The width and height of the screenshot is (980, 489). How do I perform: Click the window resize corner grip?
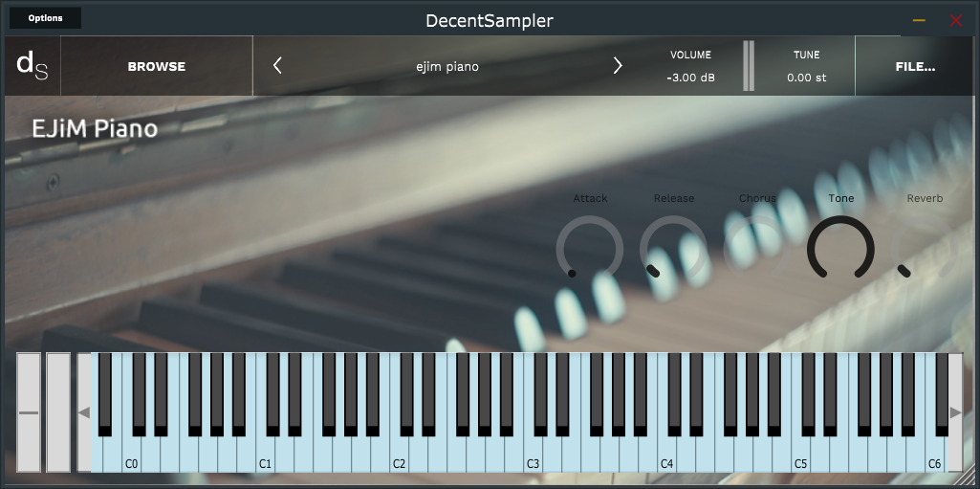tap(967, 478)
